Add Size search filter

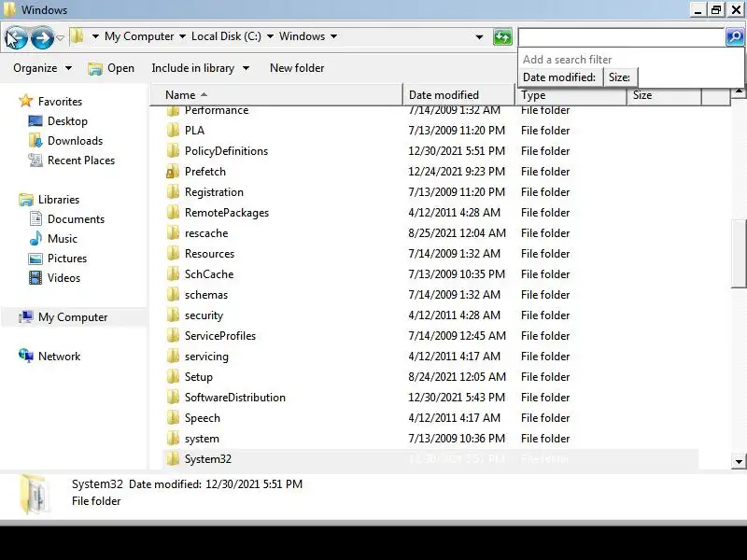[x=619, y=77]
